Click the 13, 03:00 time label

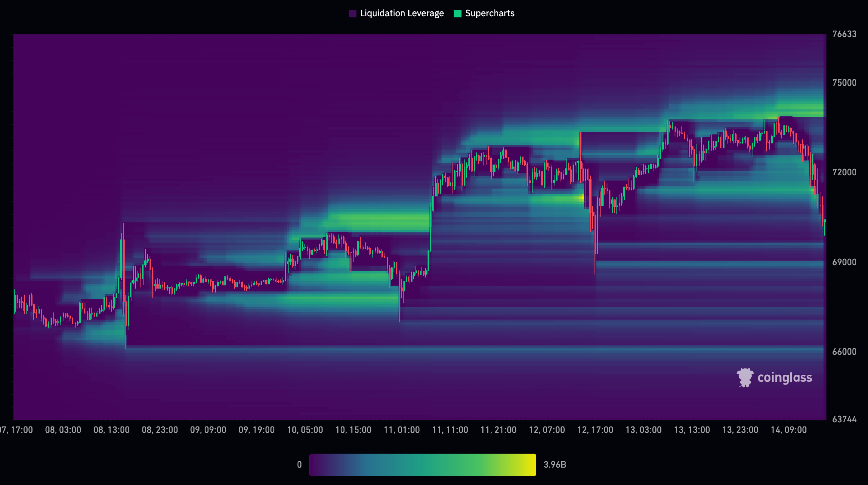pos(643,430)
